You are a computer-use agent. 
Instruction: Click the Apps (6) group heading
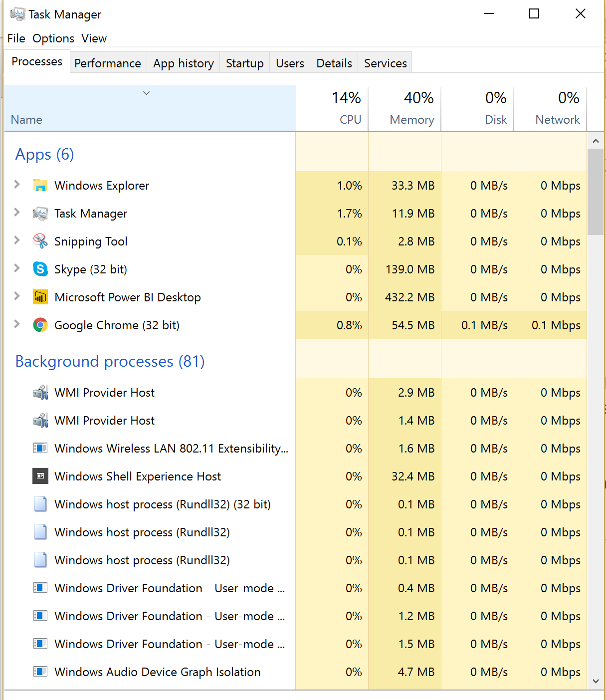pos(45,154)
